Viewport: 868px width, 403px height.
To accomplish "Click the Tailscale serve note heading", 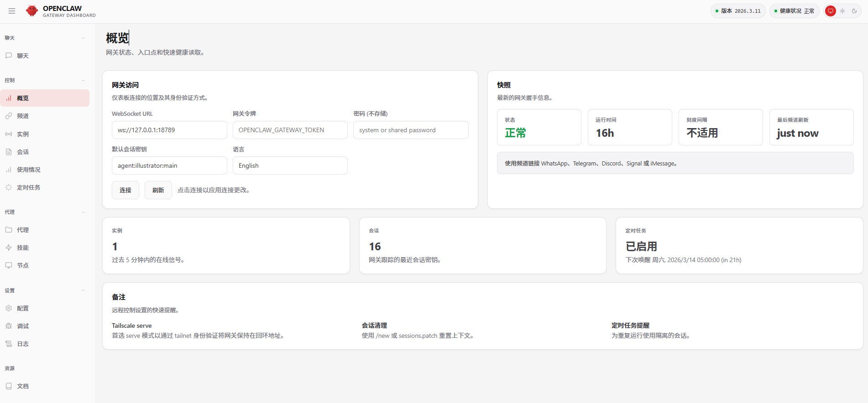I will point(131,325).
